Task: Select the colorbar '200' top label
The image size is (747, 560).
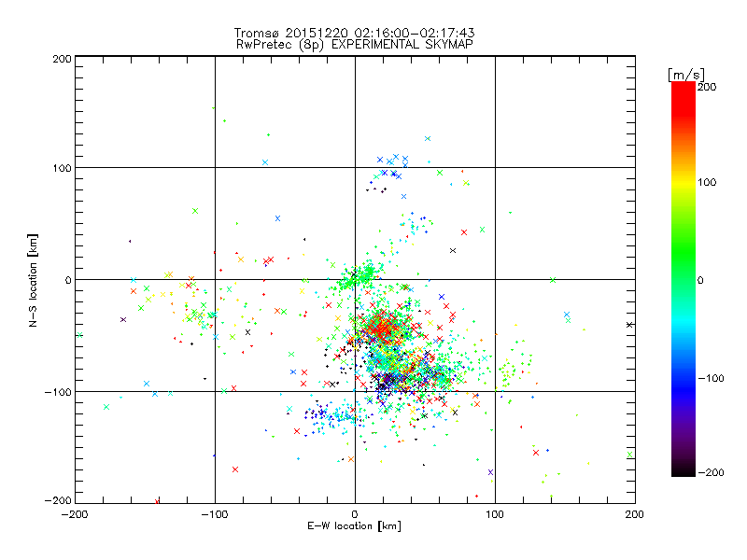Action: 707,87
